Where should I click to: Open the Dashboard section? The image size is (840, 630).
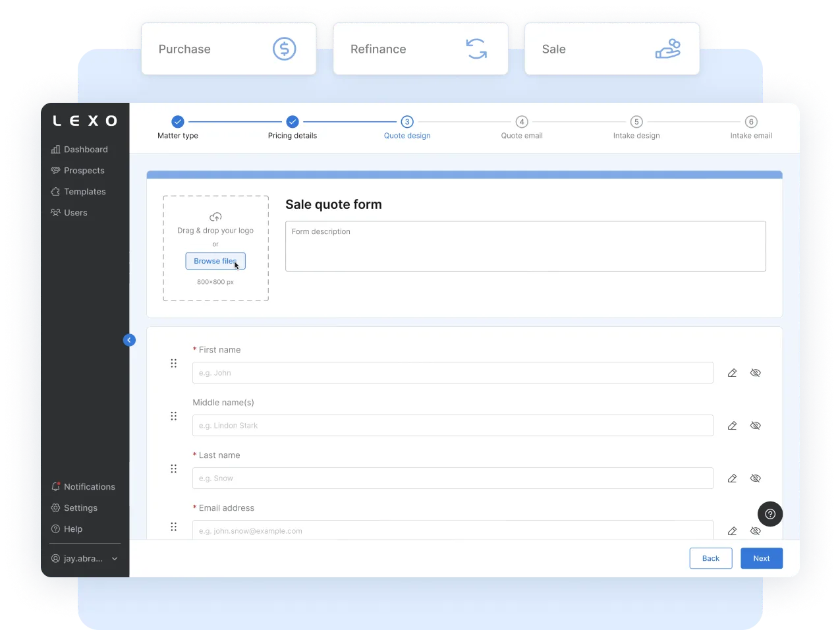coord(84,149)
